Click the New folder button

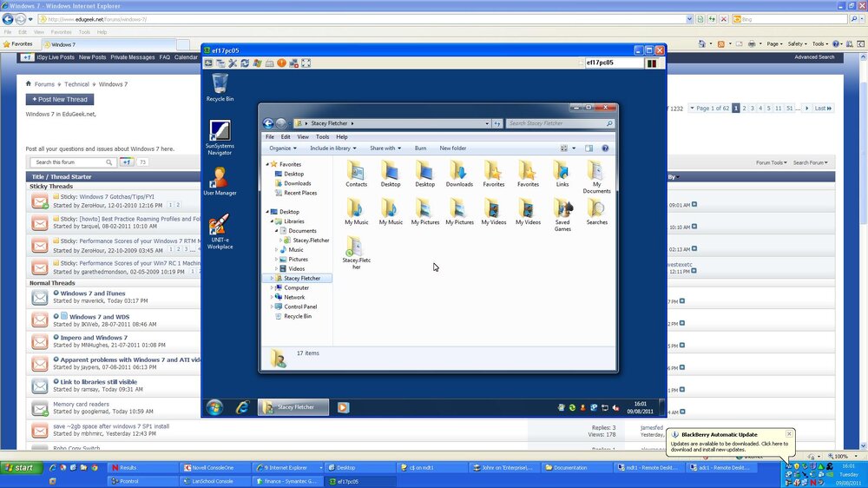pyautogui.click(x=453, y=148)
